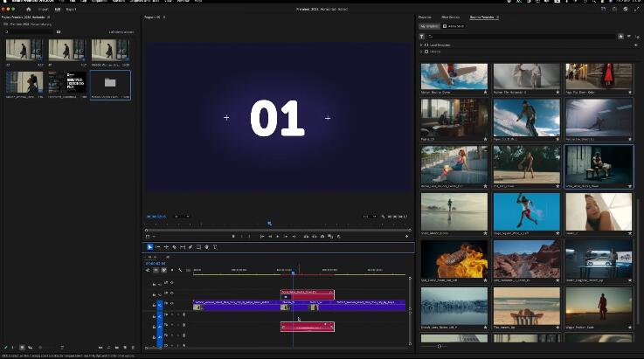Select the Hand tool
The height and width of the screenshot is (359, 644).
(x=207, y=247)
